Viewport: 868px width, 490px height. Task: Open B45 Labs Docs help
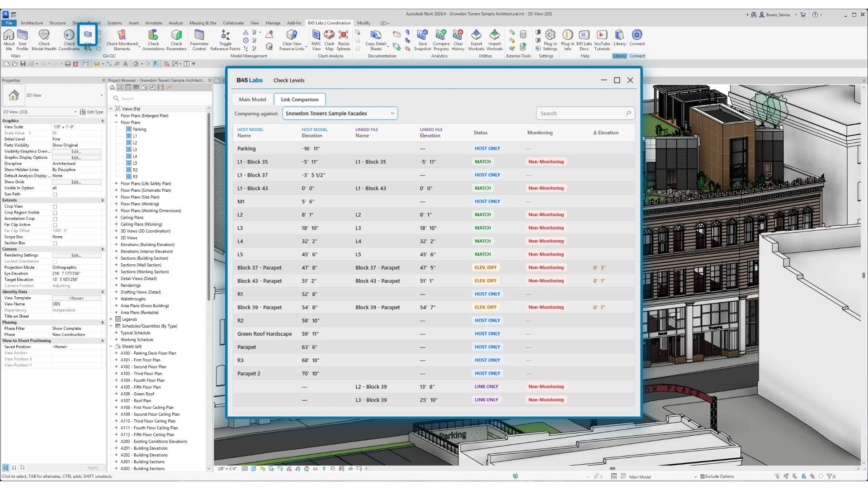(x=584, y=40)
